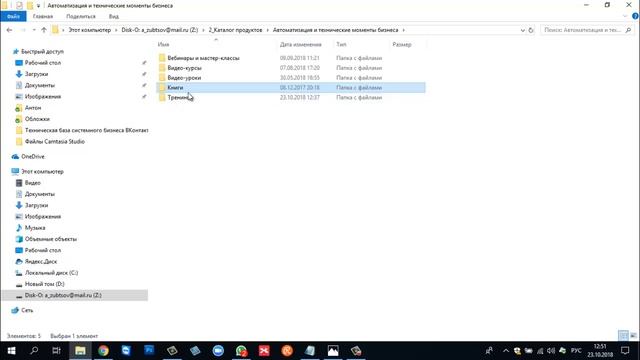Expand chevron after Автоматизация и технические моменты бизнеса
Viewport: 640px width, 360px height.
tap(403, 30)
